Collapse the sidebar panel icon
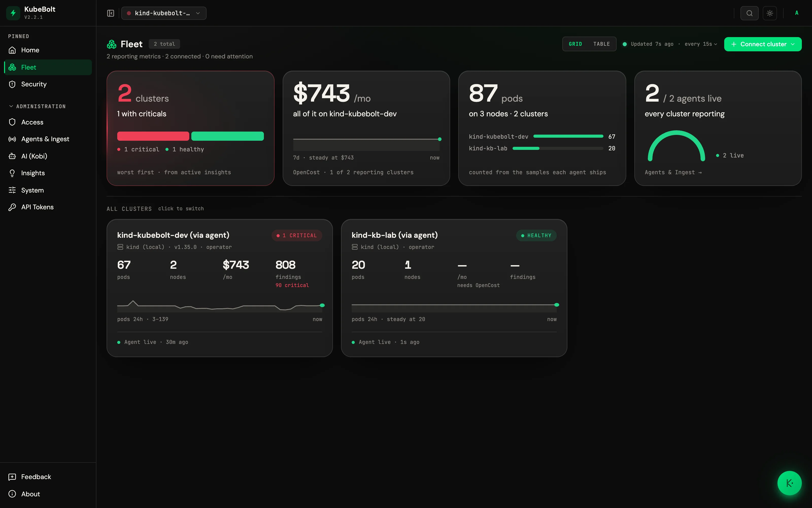 point(110,13)
